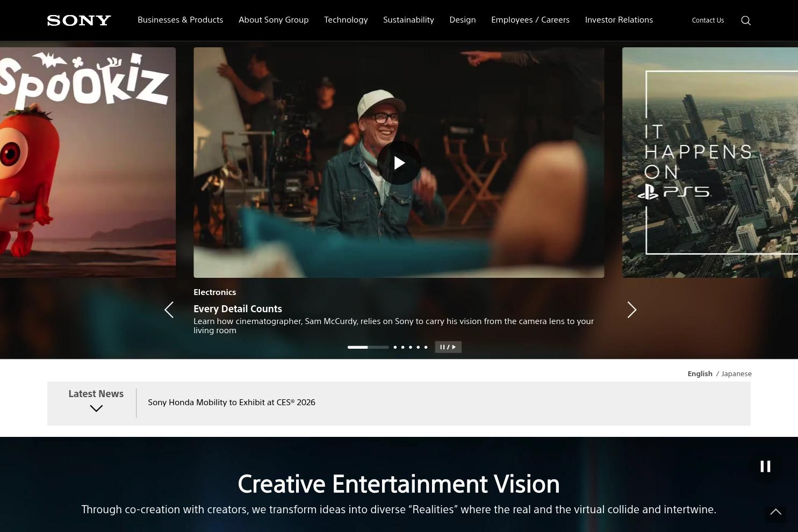798x532 pixels.
Task: Switch site language to Japanese
Action: [x=736, y=374]
